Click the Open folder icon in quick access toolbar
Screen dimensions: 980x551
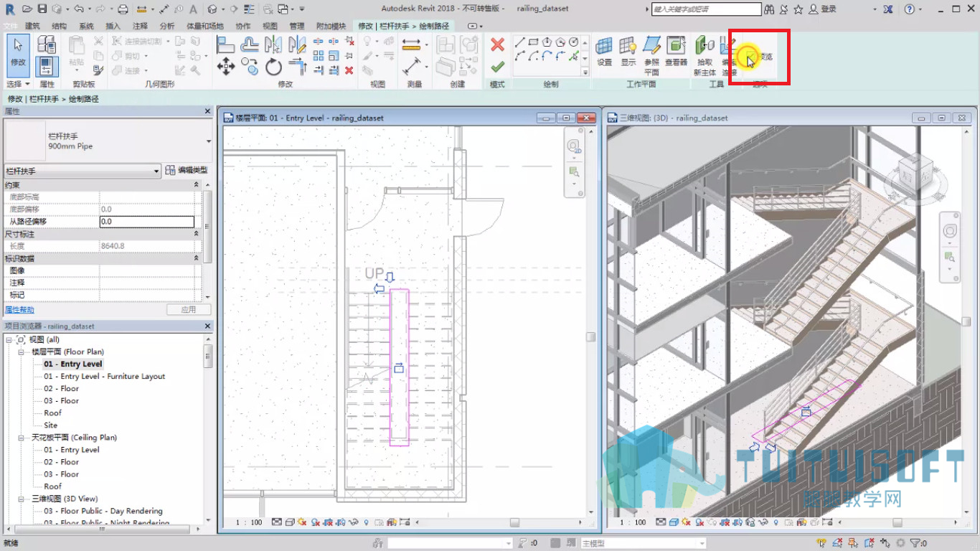pos(27,9)
